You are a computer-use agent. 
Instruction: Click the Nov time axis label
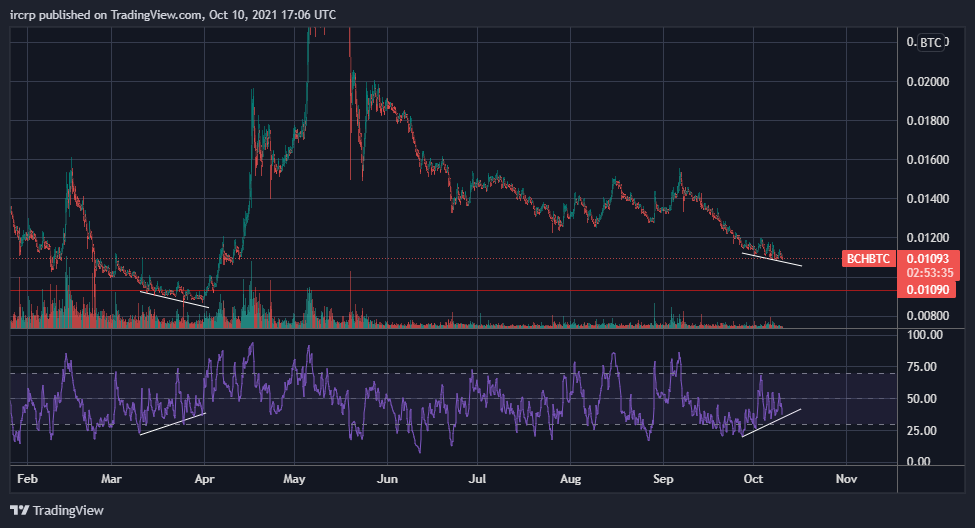tap(846, 479)
